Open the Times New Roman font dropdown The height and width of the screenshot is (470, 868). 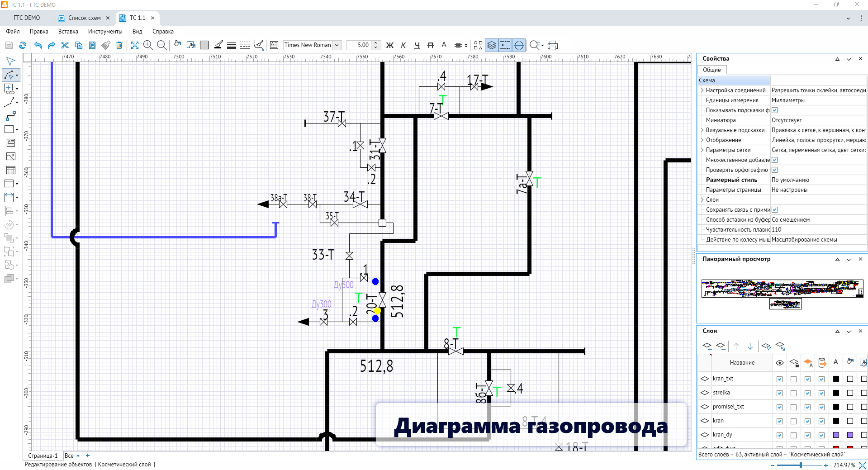pyautogui.click(x=337, y=45)
